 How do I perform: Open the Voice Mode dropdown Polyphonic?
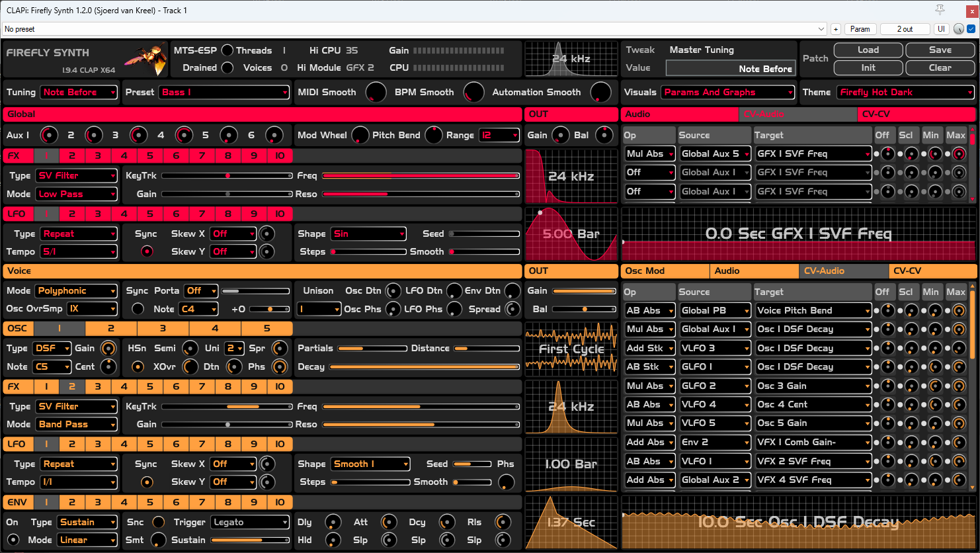(x=77, y=291)
